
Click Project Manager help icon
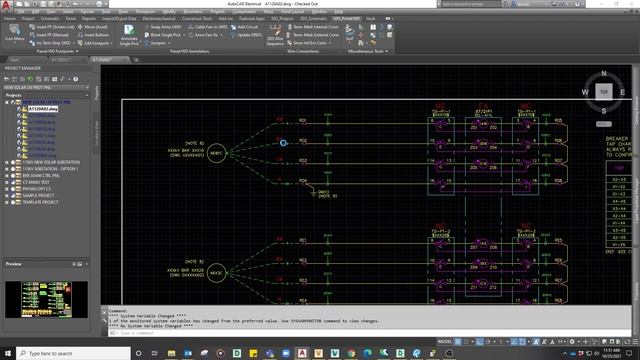point(76,79)
